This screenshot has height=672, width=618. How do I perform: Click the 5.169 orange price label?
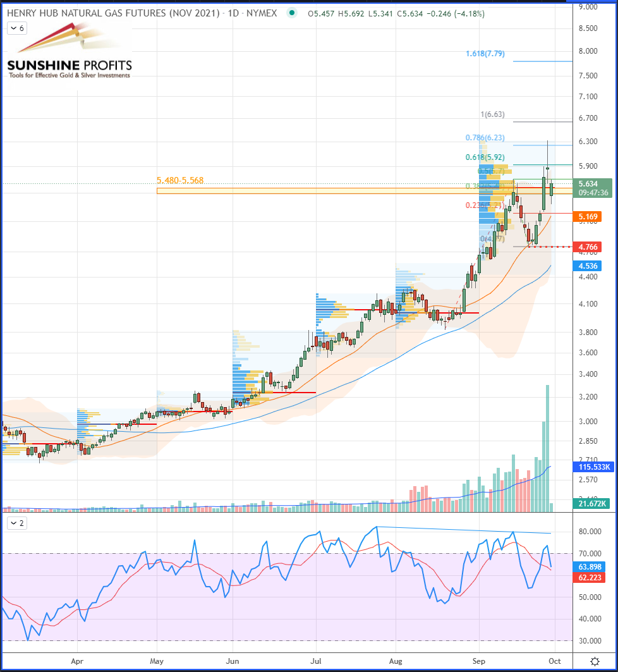[x=587, y=217]
